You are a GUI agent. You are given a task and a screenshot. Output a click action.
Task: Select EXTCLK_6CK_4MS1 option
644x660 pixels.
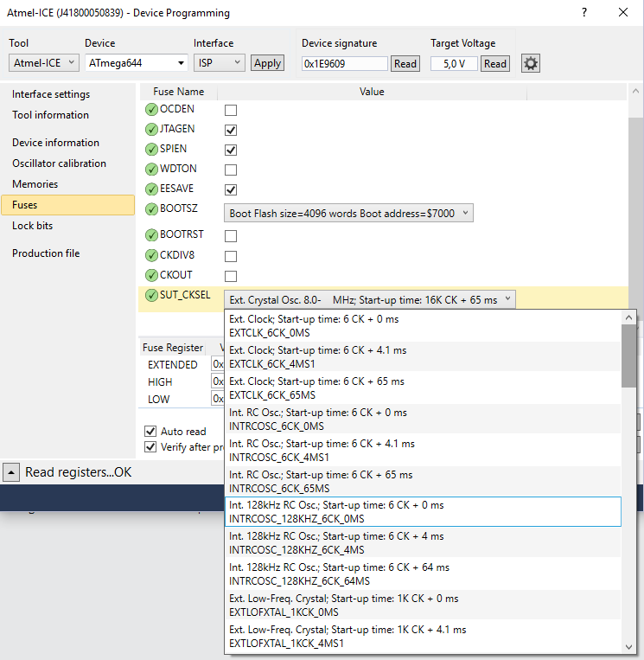click(424, 356)
